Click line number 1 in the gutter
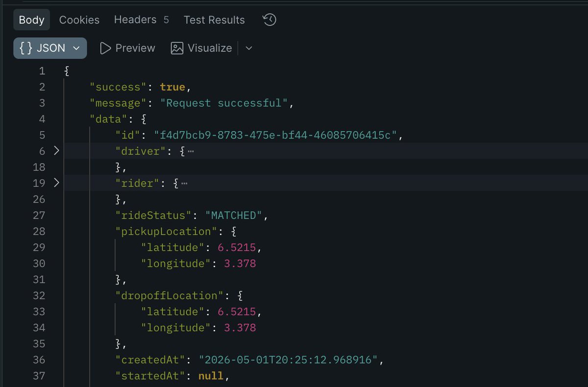This screenshot has height=387, width=588. point(42,71)
